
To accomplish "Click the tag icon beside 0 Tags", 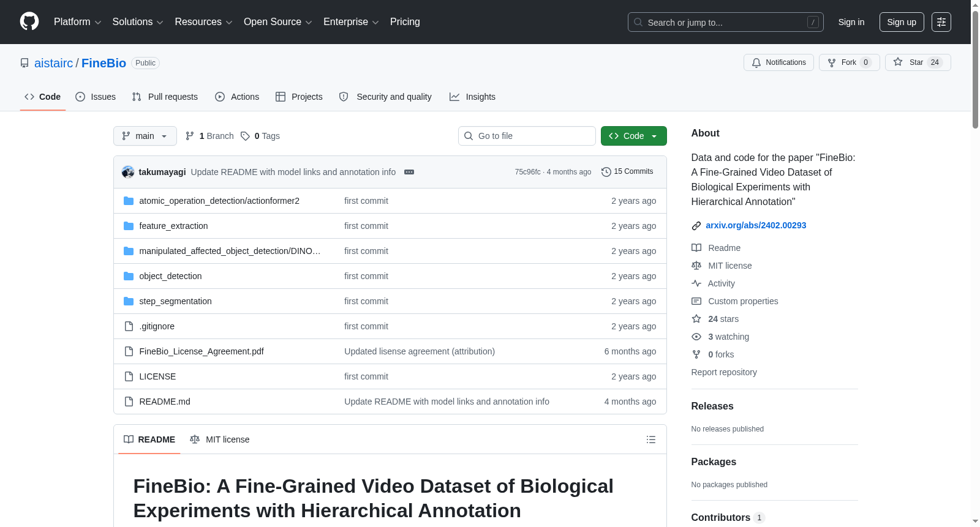I will click(245, 136).
